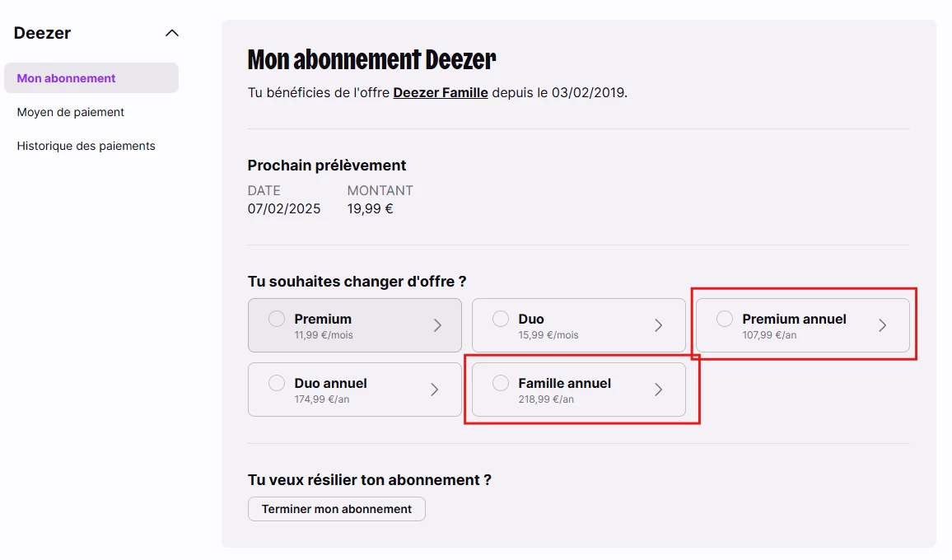Screen dimensions: 952x560
Task: Click the Duo annuel arrow icon
Action: click(x=435, y=390)
